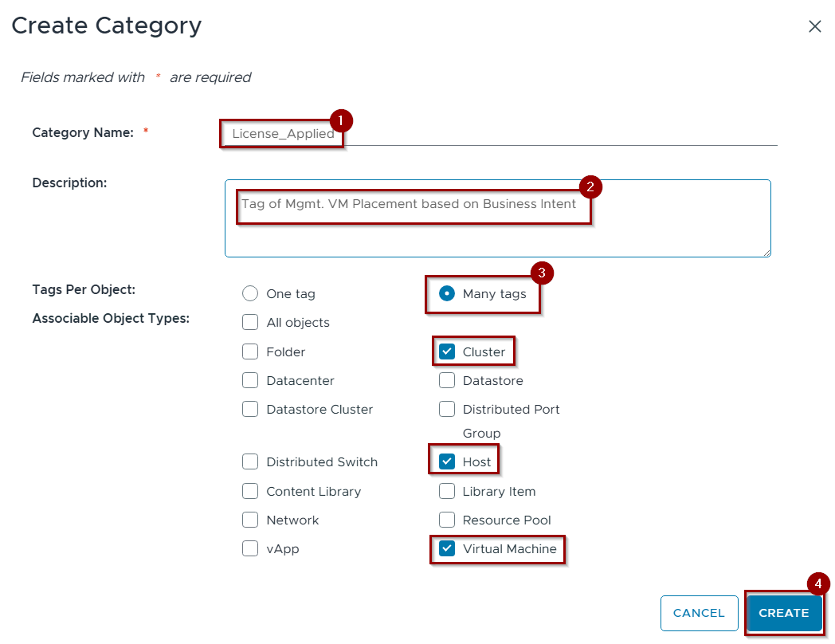Viewport: 835px width, 644px height.
Task: Click the Description text area
Action: click(x=497, y=218)
